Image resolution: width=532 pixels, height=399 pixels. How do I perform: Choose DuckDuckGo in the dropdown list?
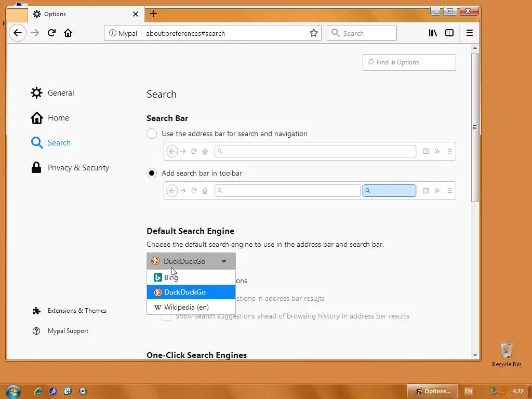191,292
